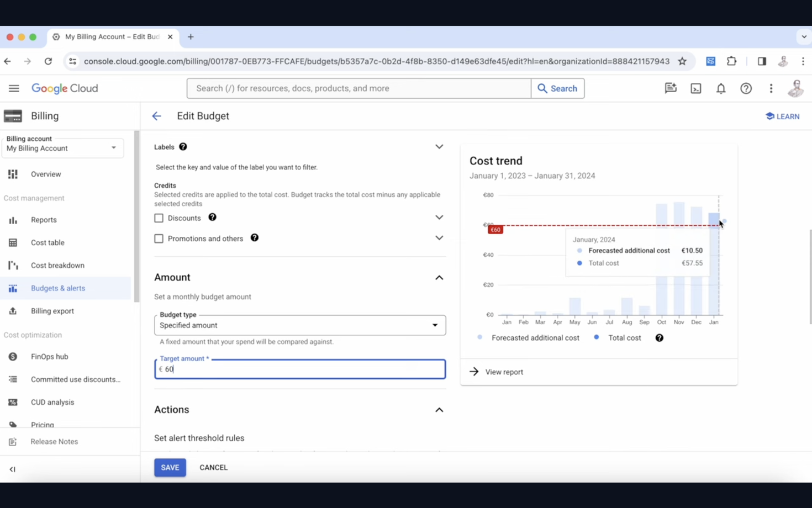Open Overview in the billing sidebar

tap(46, 174)
